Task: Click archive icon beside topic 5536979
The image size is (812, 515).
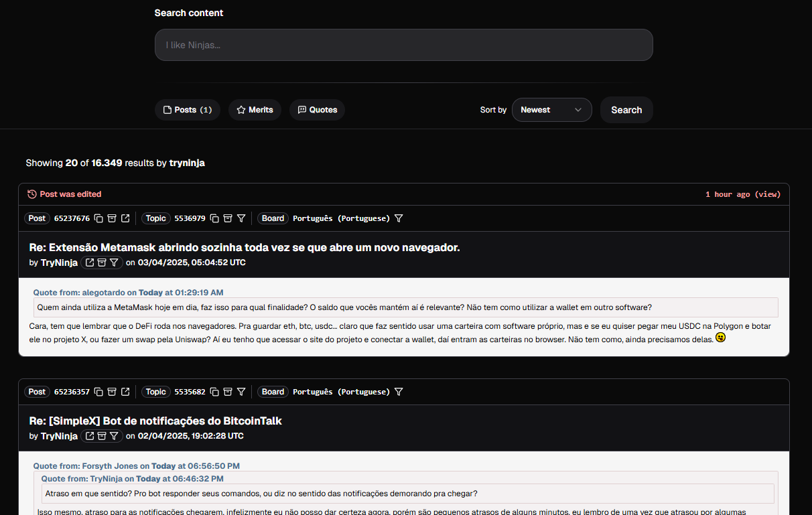Action: tap(228, 218)
